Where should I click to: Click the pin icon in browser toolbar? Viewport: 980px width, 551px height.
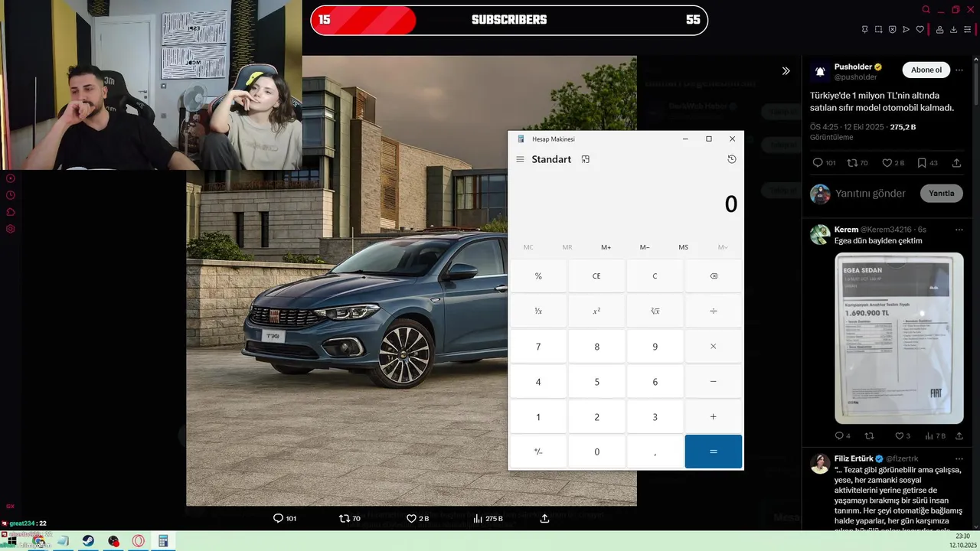[x=865, y=29]
